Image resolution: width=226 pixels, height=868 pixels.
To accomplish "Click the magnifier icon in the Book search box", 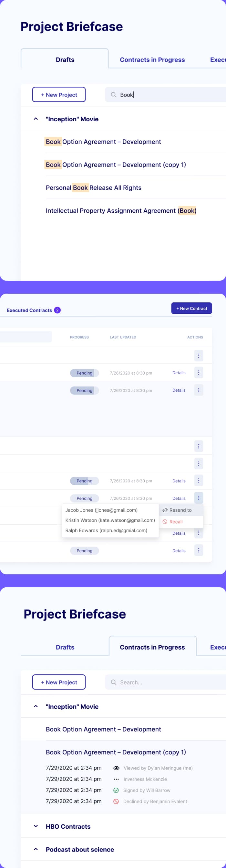I will pos(114,95).
